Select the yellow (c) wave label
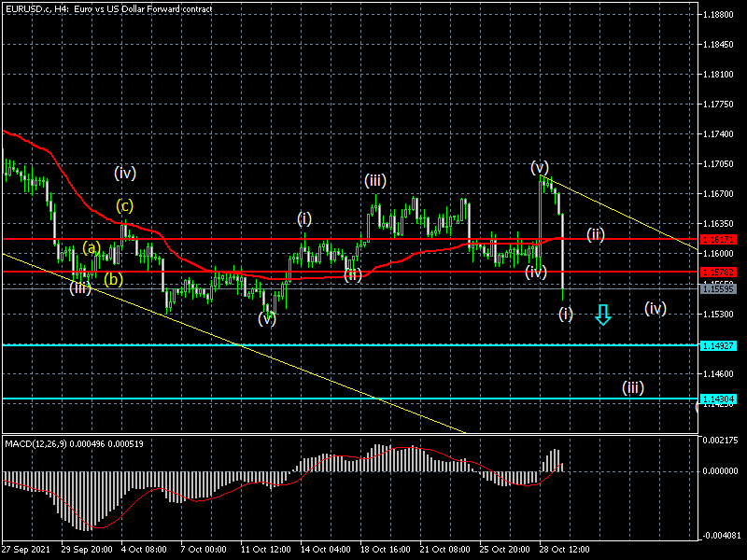The height and width of the screenshot is (560, 747). coord(124,205)
